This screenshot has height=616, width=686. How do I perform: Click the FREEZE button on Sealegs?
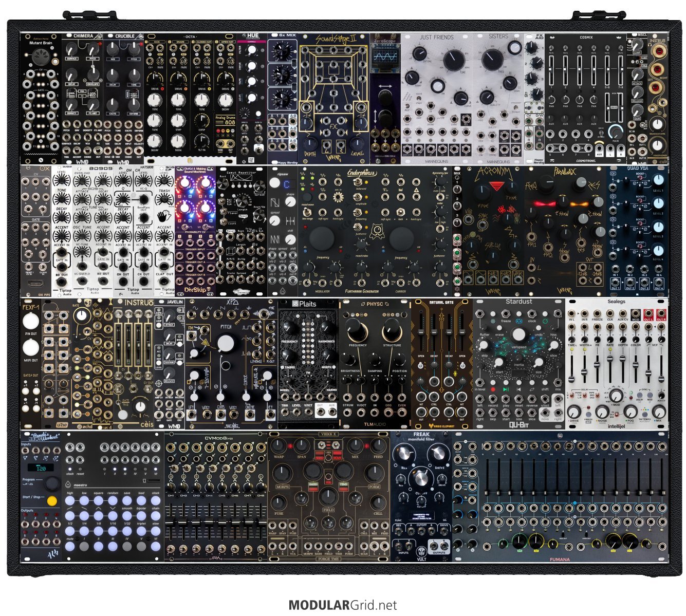pyautogui.click(x=588, y=415)
